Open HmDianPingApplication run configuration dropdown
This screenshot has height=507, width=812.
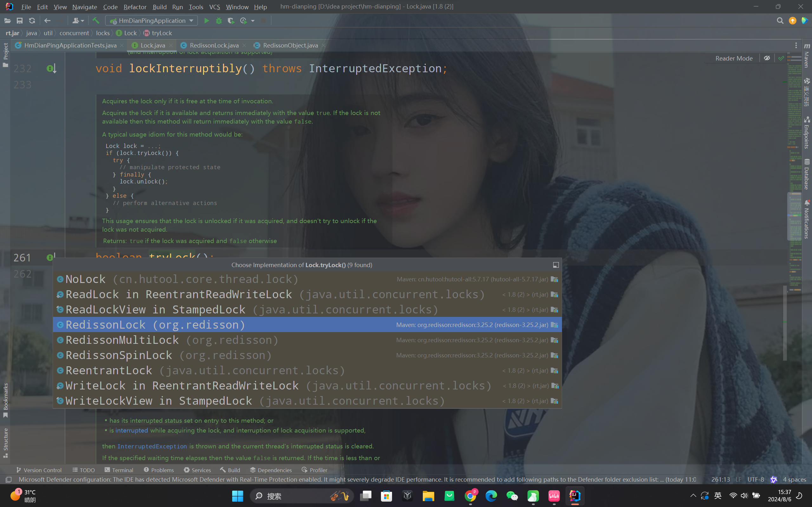[x=152, y=21]
